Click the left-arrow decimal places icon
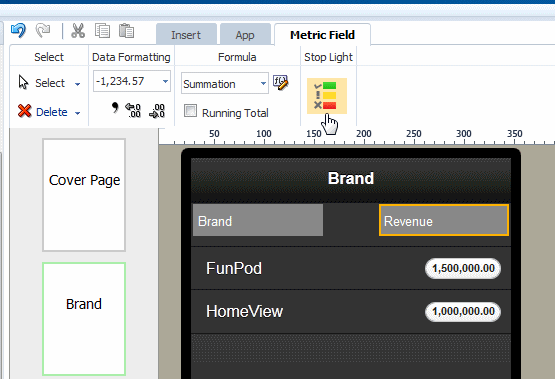This screenshot has width=555, height=379. (133, 110)
